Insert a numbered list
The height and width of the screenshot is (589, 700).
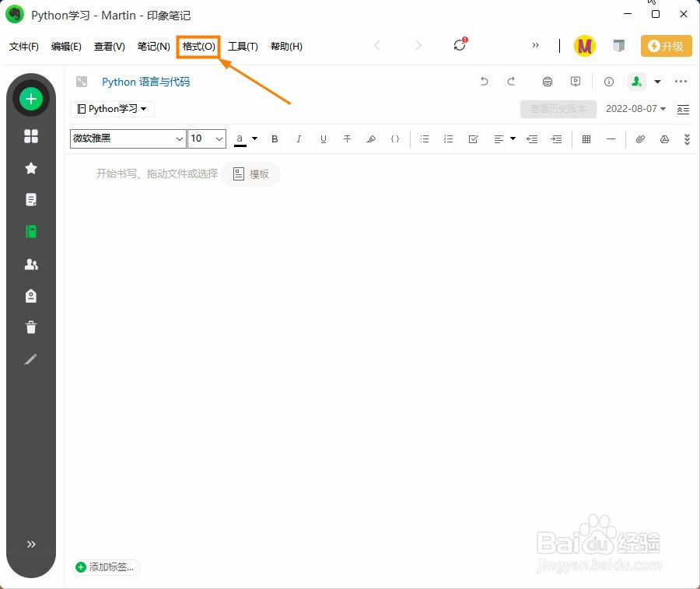click(x=449, y=139)
